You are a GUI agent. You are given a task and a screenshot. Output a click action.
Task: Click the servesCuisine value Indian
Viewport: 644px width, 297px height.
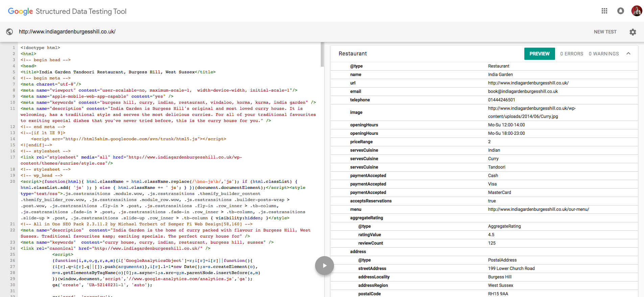(494, 150)
